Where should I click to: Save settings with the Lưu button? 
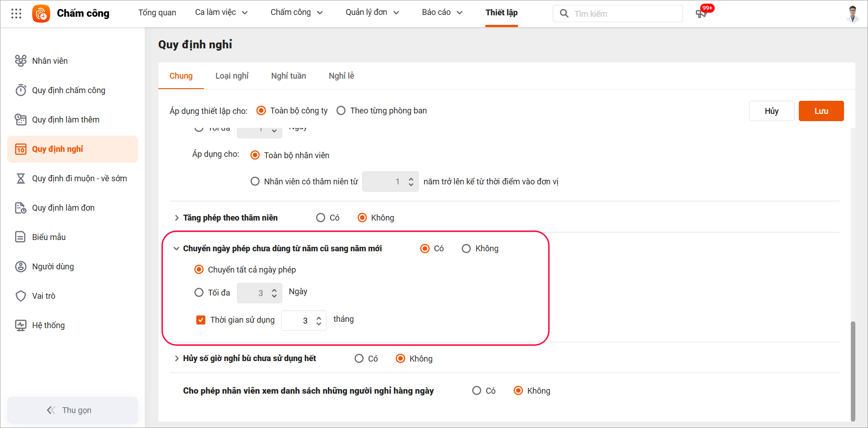tap(821, 111)
